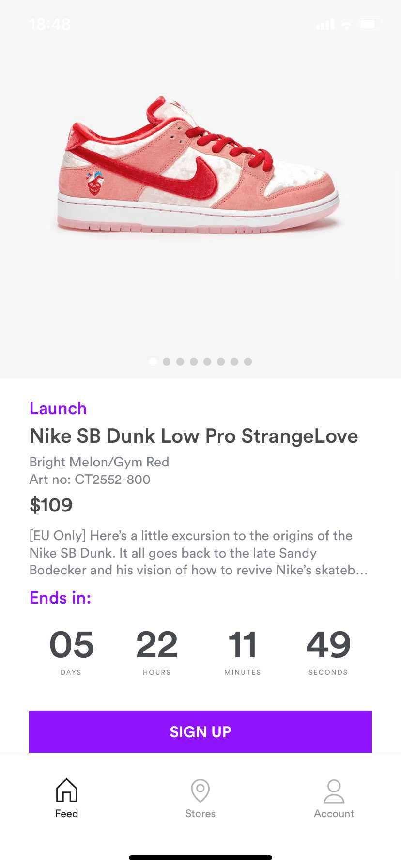
Task: Tap the home indicator bar at bottom
Action: coord(200,857)
